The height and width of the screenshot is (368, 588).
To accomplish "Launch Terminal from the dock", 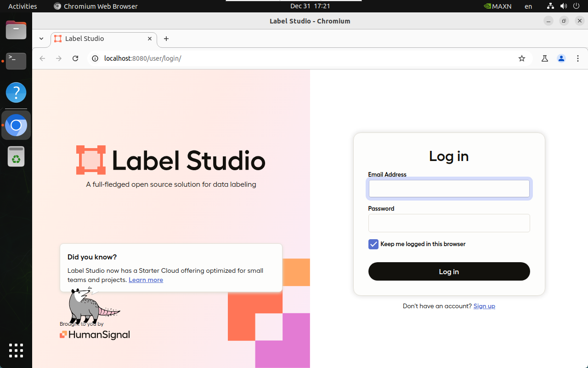I will 16,61.
